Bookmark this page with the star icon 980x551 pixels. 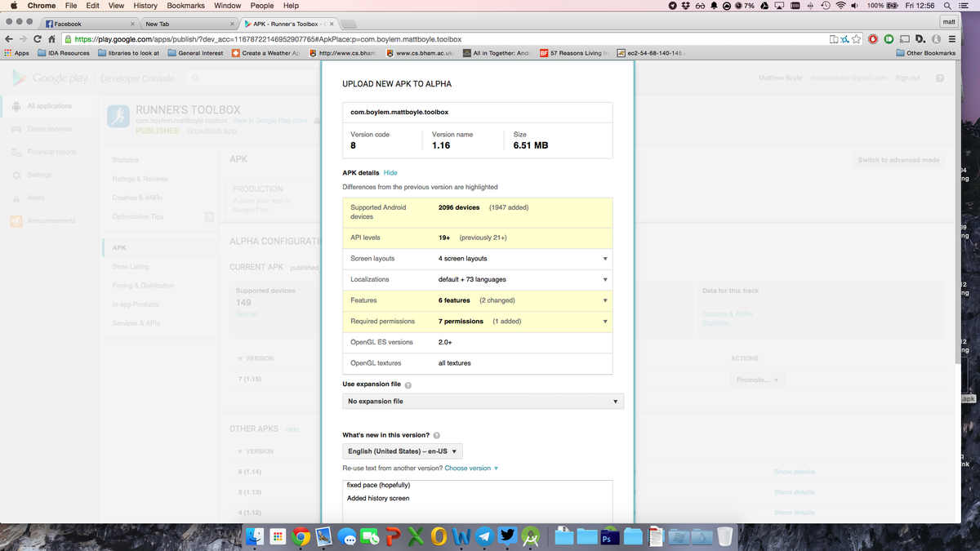coord(854,39)
